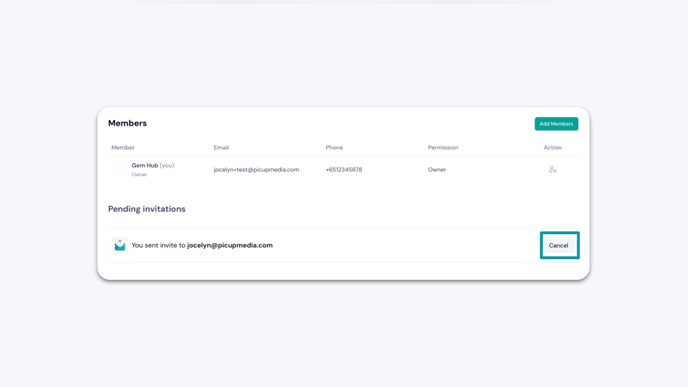Click the Member column header

tap(123, 147)
